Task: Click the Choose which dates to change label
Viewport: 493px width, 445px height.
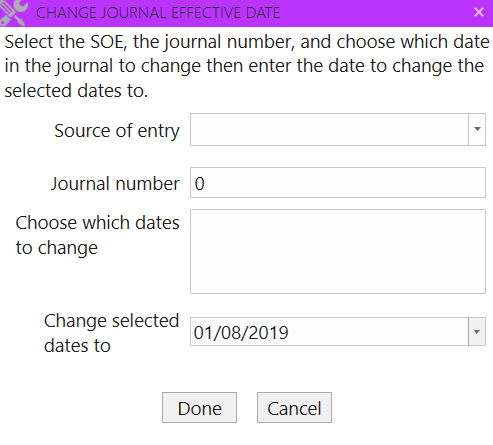Action: (x=97, y=235)
